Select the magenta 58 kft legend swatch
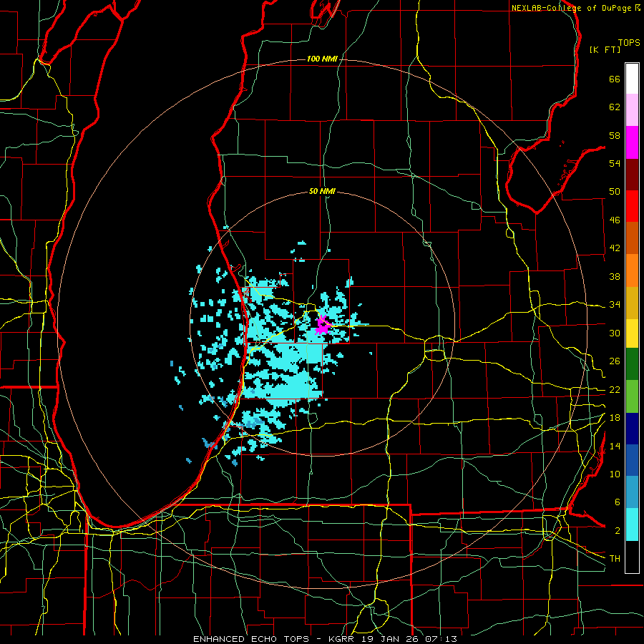The image size is (644, 644). (632, 142)
